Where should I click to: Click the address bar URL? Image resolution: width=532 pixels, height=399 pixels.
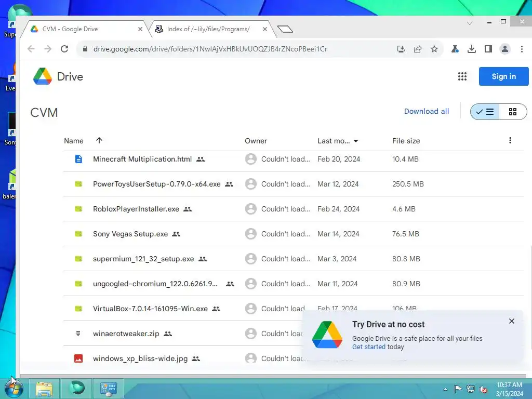coord(210,49)
